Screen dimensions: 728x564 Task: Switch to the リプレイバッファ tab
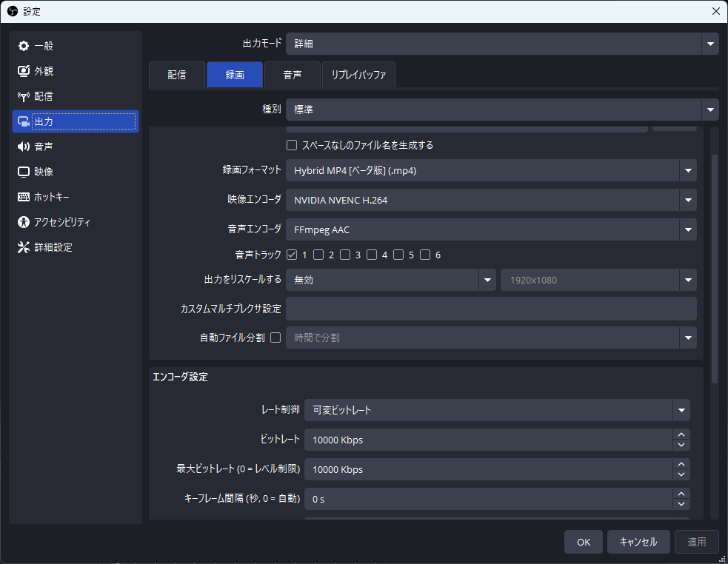[x=358, y=75]
